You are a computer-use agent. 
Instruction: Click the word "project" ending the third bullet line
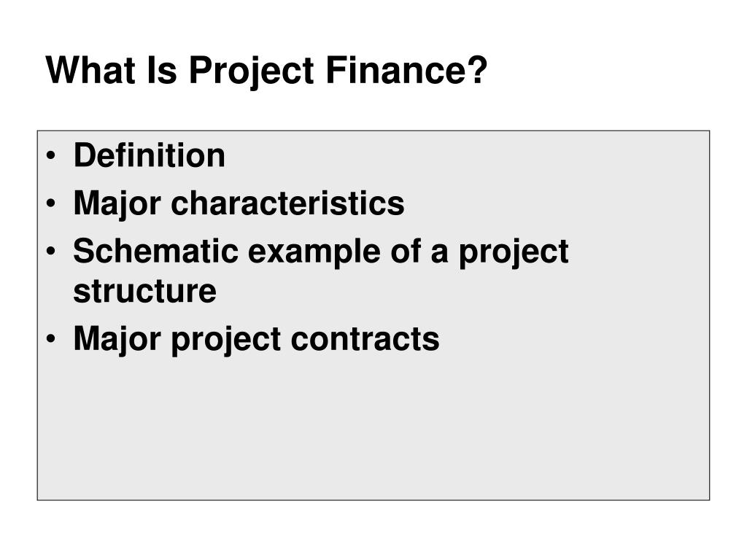(514, 253)
